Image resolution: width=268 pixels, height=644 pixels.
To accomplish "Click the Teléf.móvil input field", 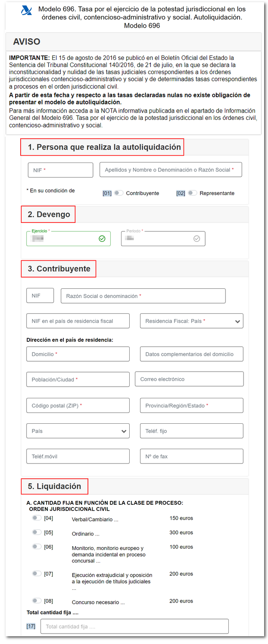I will pos(78,456).
